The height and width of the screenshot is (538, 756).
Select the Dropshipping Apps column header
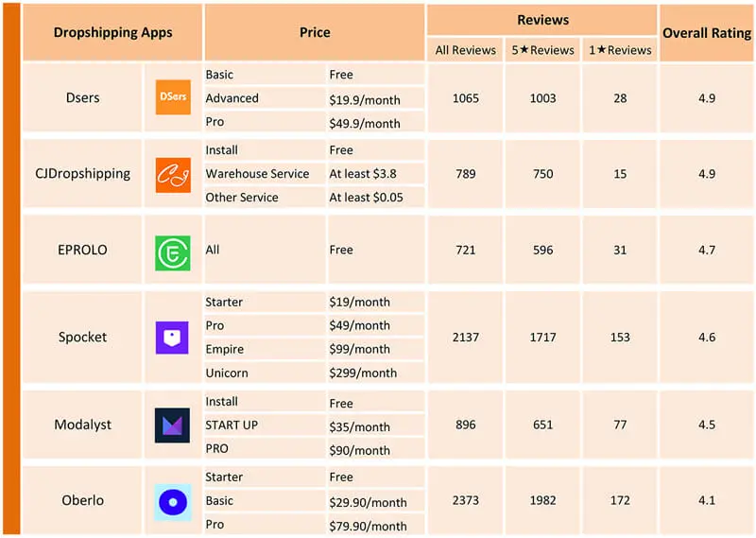112,32
